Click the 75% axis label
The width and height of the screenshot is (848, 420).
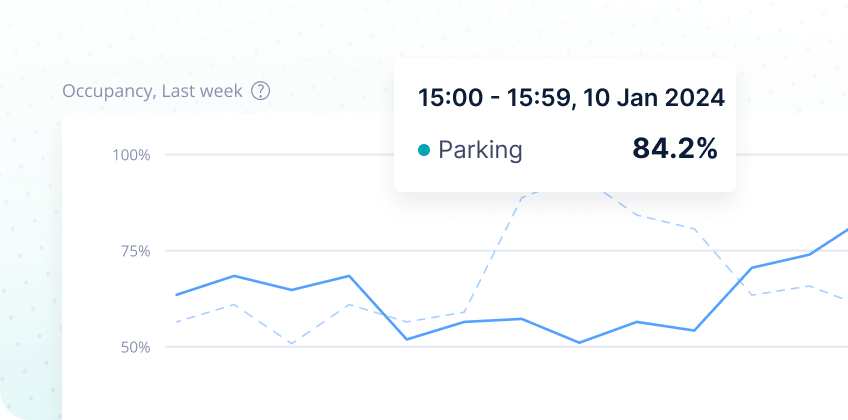point(134,251)
